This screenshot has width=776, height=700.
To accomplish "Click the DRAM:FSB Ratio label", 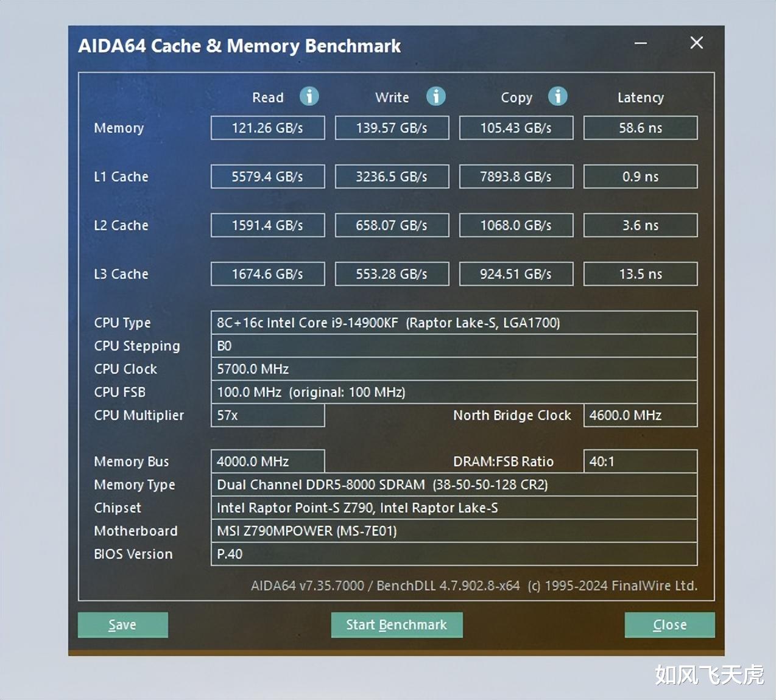I will (504, 461).
